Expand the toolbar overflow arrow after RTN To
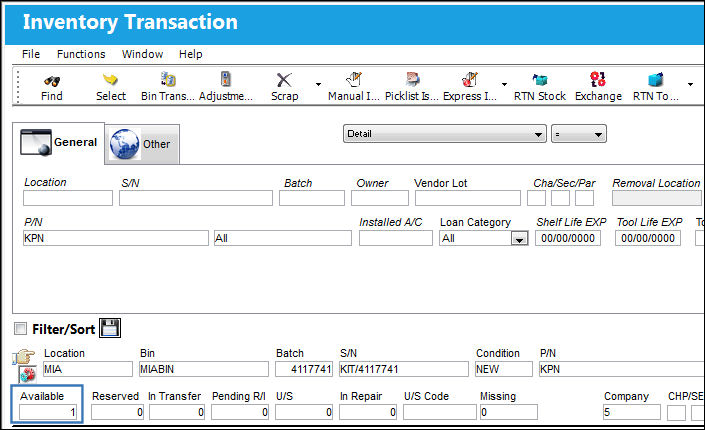 (x=690, y=84)
